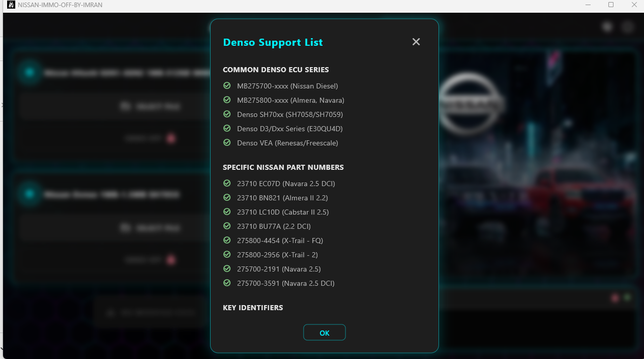
Task: Select the check icon for Denso SH70xx
Action: [x=227, y=114]
